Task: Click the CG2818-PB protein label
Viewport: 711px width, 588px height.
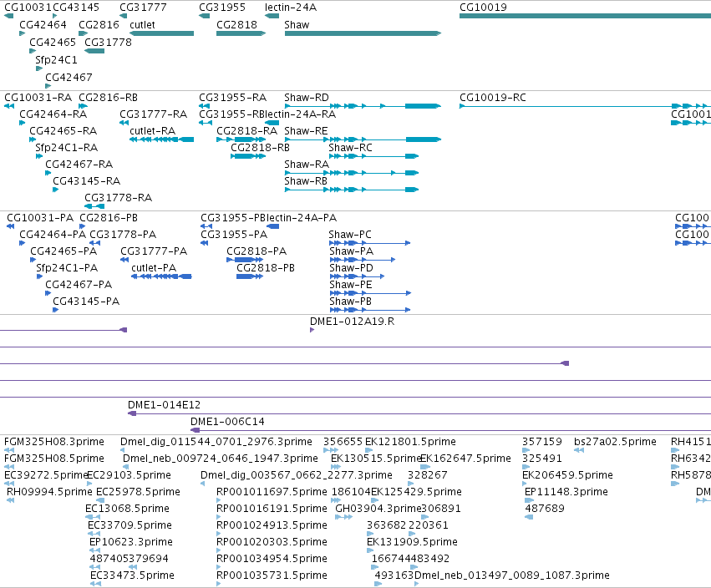Action: 266,268
